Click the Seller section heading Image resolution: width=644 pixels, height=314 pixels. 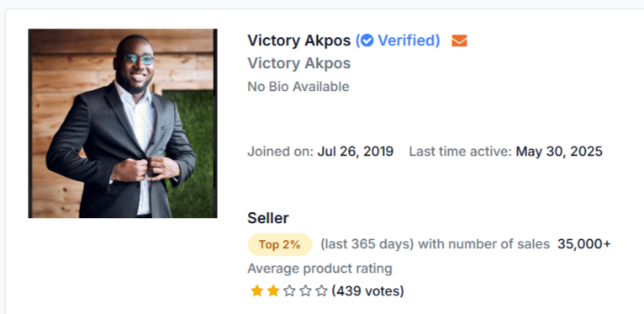tap(268, 218)
